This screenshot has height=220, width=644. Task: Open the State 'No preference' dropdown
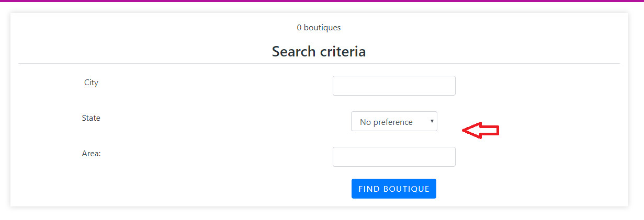(x=394, y=121)
